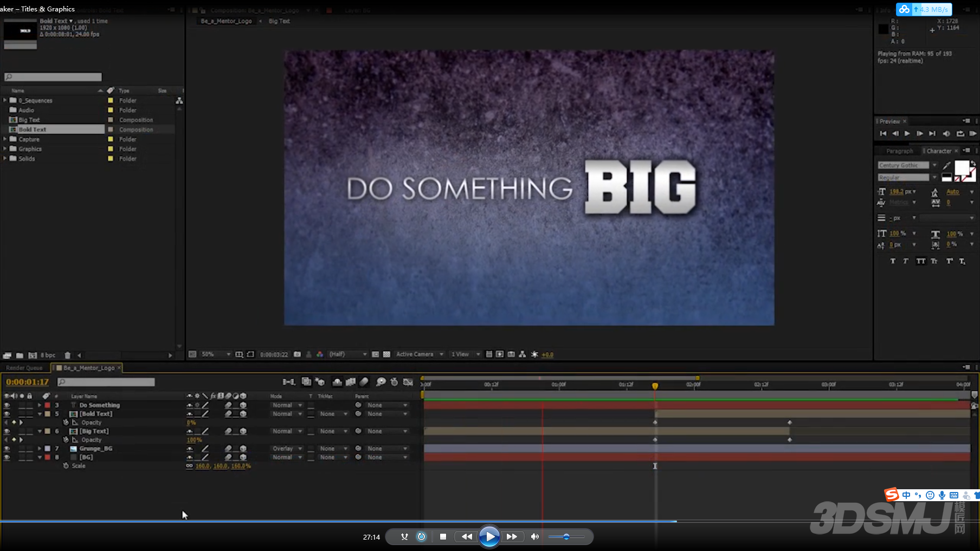The image size is (980, 551).
Task: Expand the Do Something layer properties
Action: [x=39, y=405]
